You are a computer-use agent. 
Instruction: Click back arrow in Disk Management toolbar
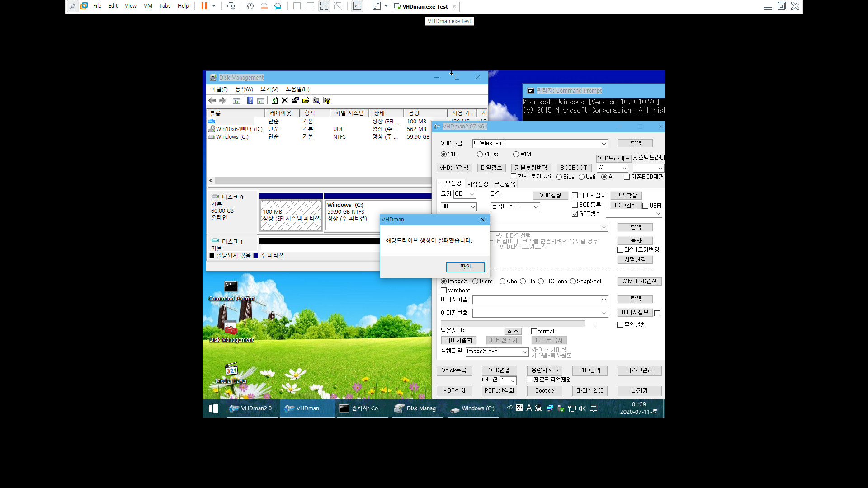[x=212, y=100]
